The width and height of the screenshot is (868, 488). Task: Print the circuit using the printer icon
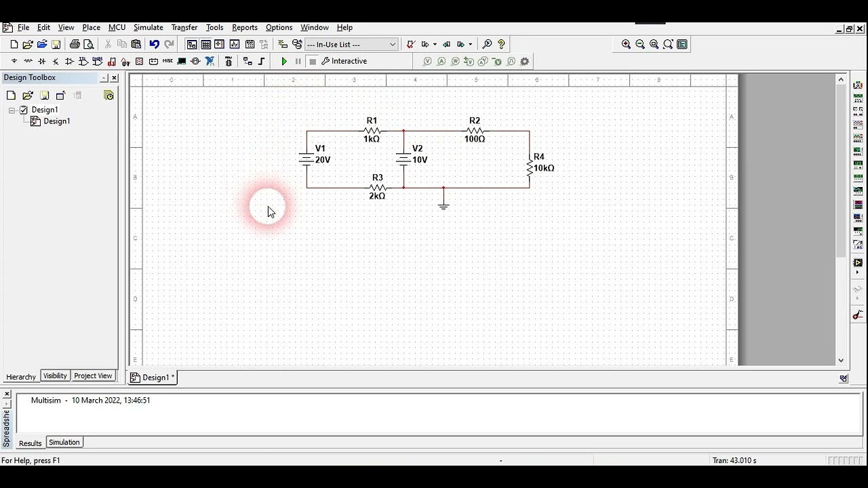point(75,44)
